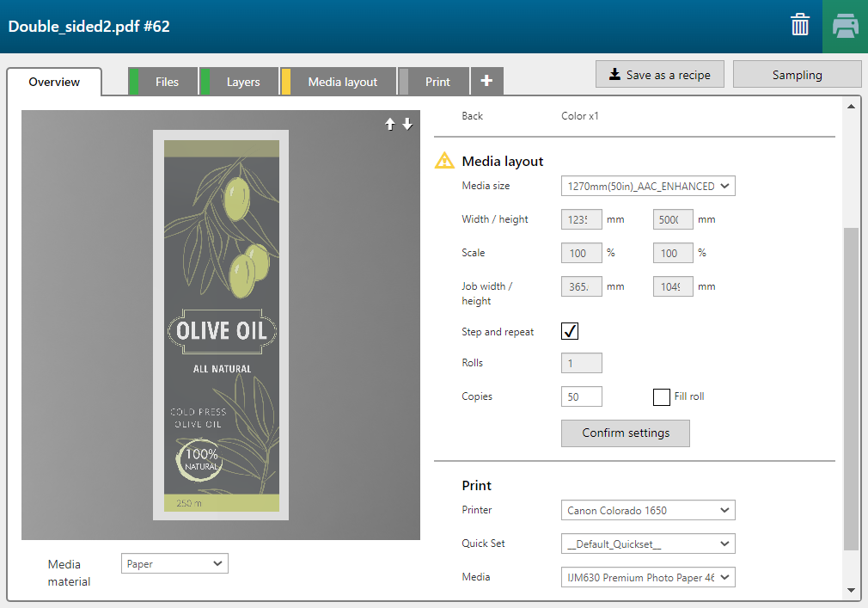868x608 pixels.
Task: Click the plus icon to add tab
Action: point(486,81)
